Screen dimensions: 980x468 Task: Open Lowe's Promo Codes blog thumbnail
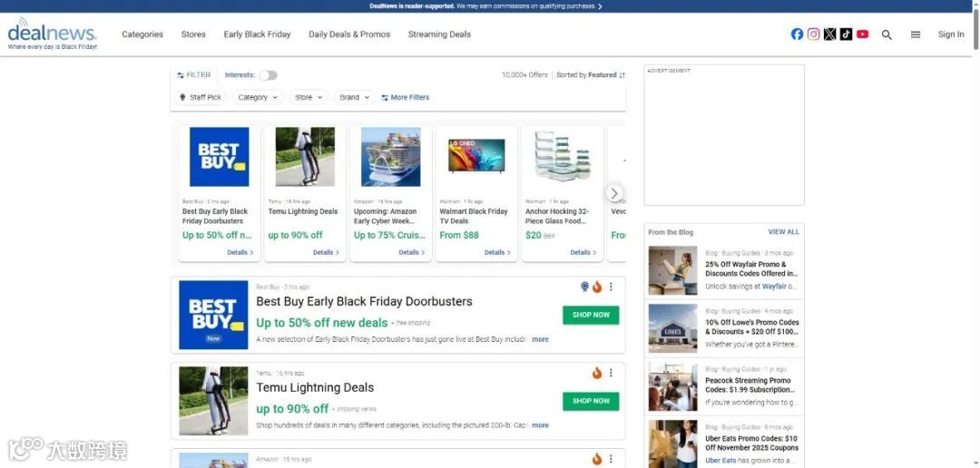click(672, 328)
